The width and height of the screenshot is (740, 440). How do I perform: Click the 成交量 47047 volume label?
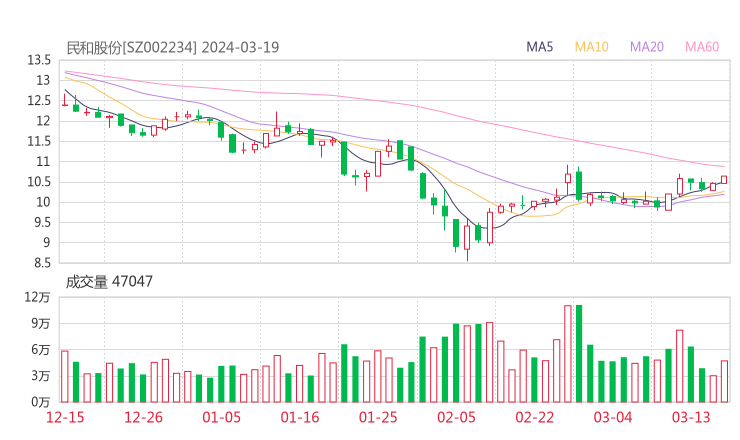click(x=109, y=281)
